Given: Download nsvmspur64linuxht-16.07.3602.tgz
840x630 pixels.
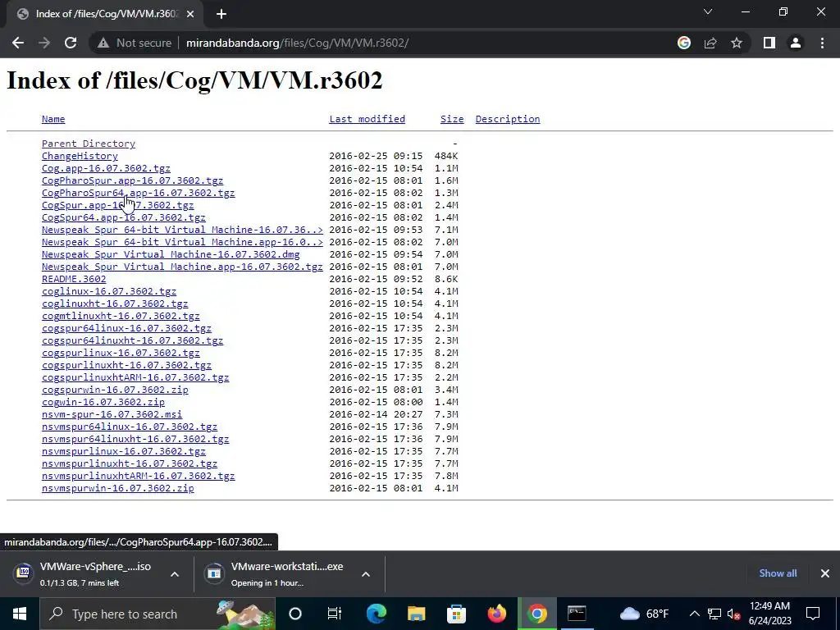Looking at the screenshot, I should coord(135,440).
